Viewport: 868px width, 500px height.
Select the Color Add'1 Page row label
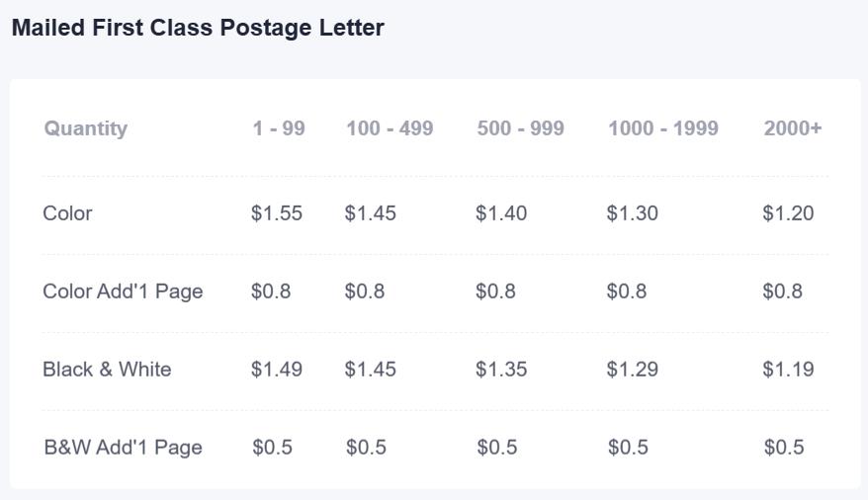[123, 292]
